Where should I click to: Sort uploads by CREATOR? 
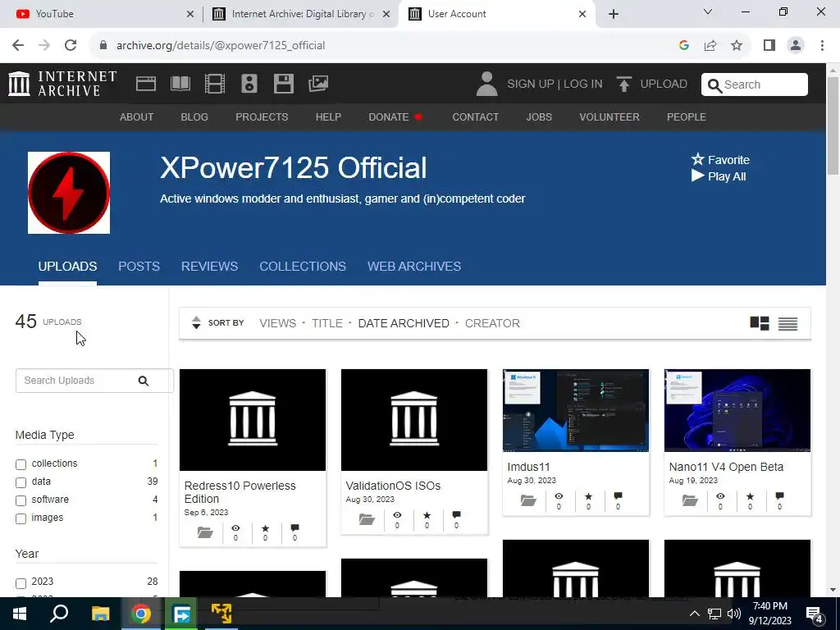pyautogui.click(x=492, y=323)
